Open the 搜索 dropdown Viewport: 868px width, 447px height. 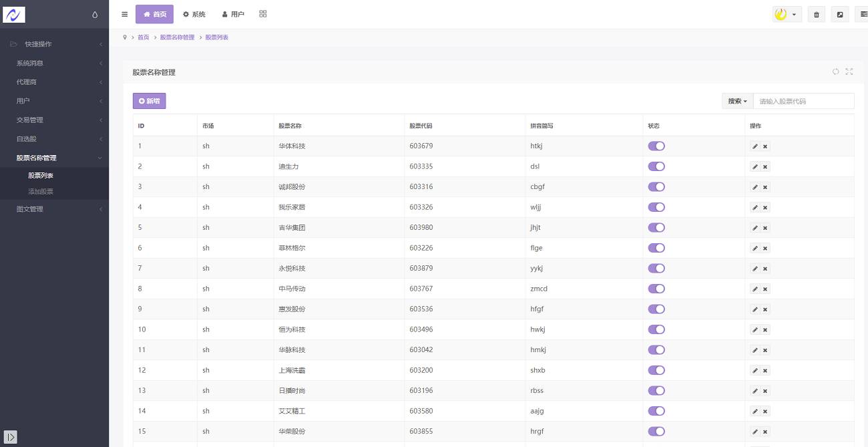(737, 101)
